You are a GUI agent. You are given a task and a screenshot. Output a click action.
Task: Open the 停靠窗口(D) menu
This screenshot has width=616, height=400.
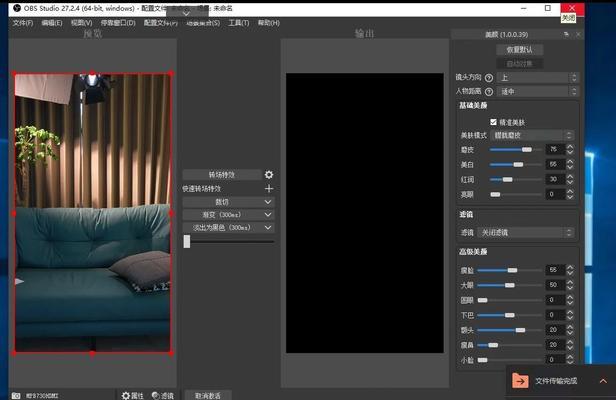point(118,23)
